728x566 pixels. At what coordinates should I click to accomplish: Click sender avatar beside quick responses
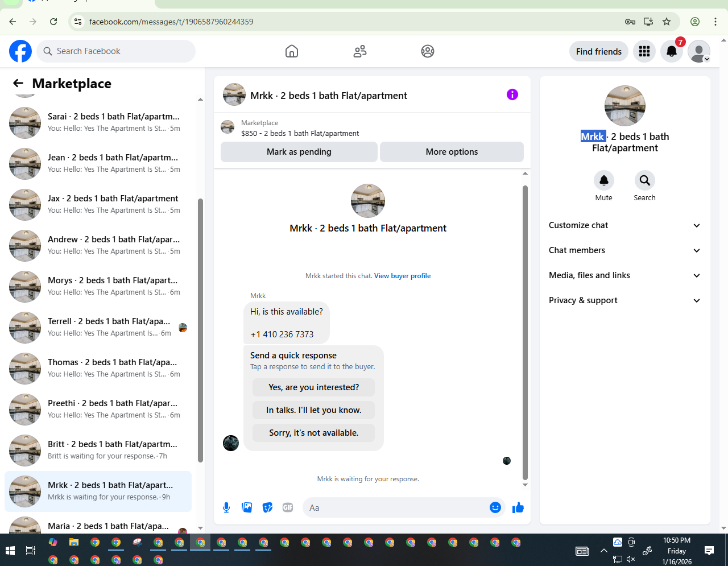[231, 443]
